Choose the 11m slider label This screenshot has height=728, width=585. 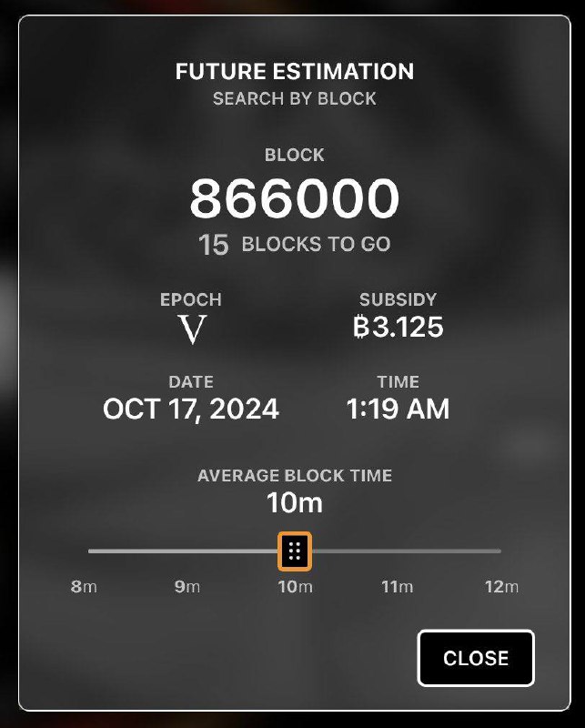tap(398, 587)
